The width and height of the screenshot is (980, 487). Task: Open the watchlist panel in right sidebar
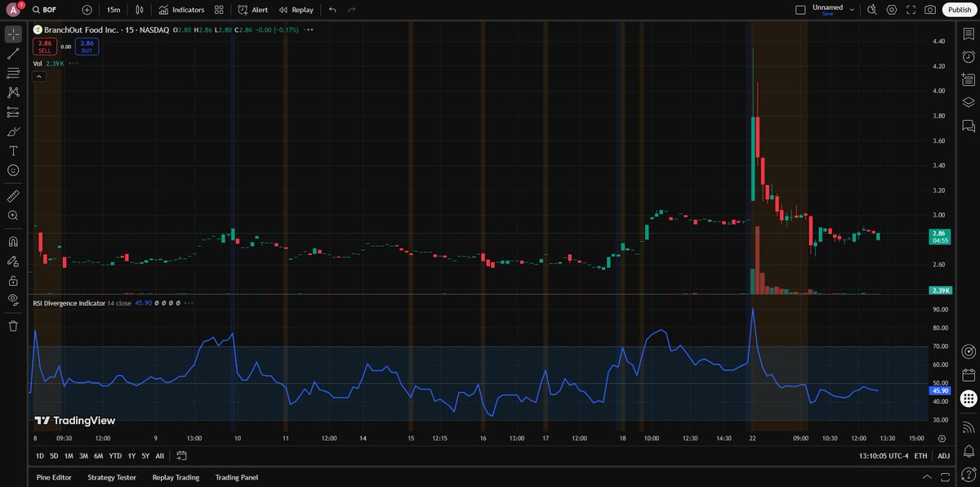(x=969, y=34)
